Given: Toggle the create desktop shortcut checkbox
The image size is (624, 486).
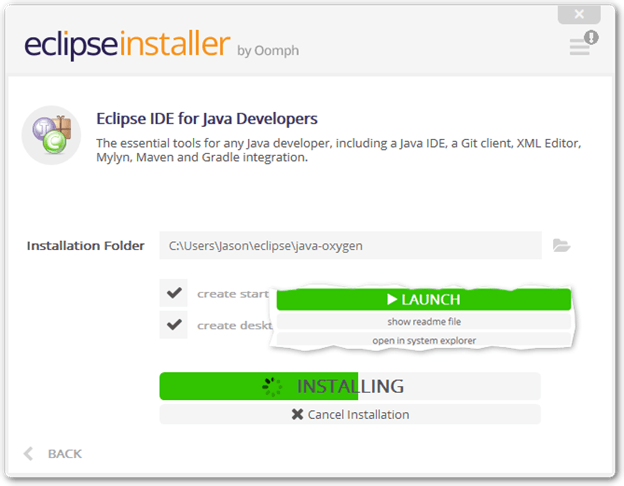Looking at the screenshot, I should [174, 325].
